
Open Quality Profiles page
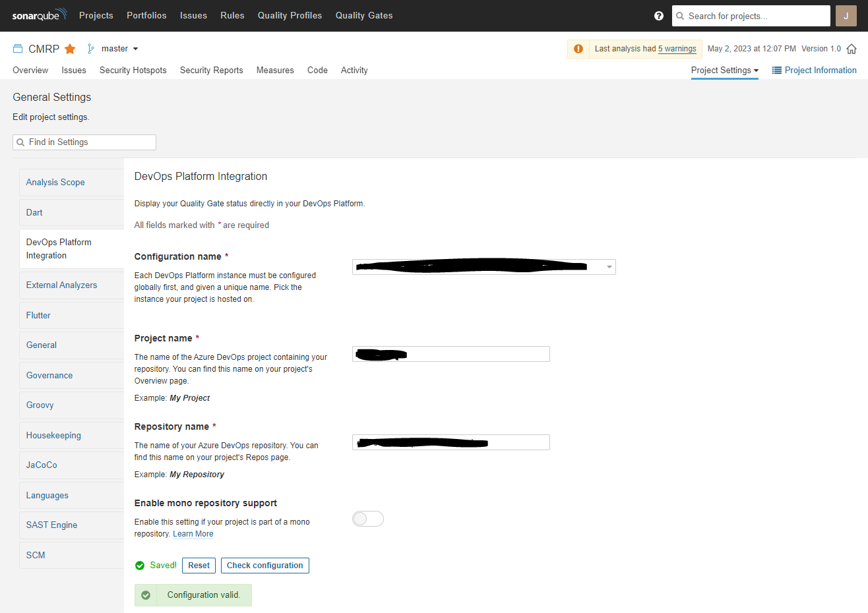(x=290, y=15)
